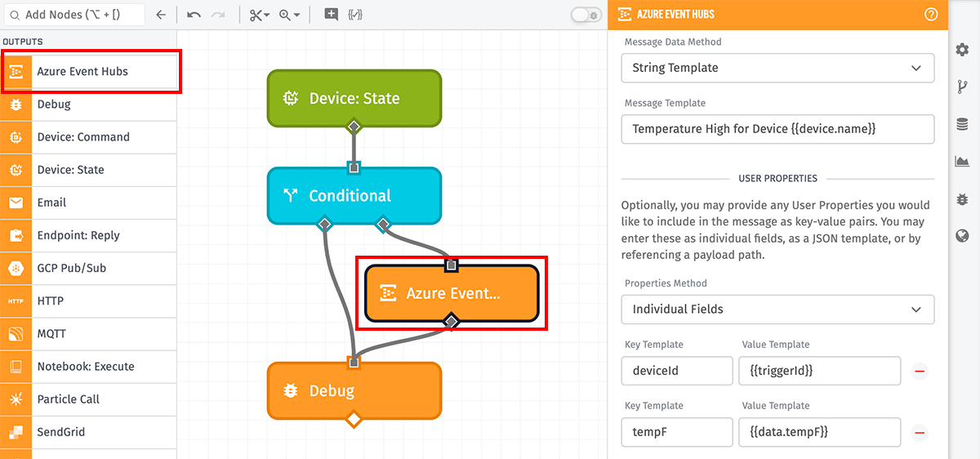Click the SendGrid label in the palette
The image size is (980, 459).
[x=61, y=432]
